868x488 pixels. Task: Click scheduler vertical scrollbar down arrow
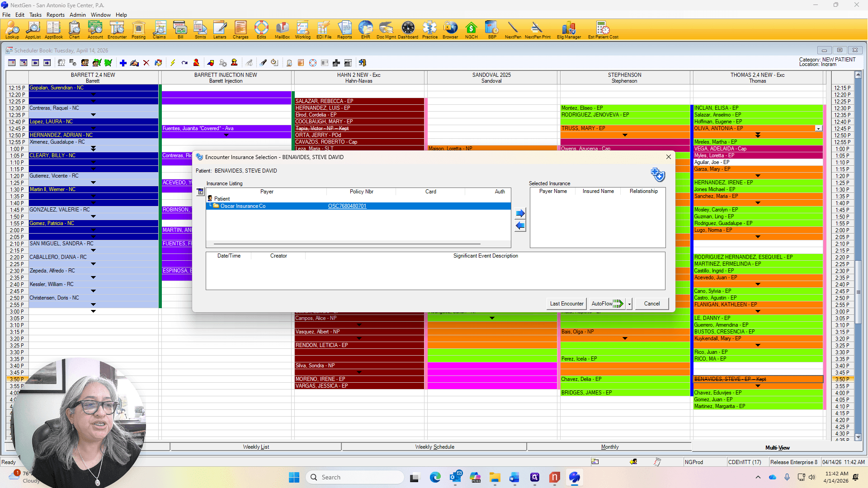click(x=858, y=437)
